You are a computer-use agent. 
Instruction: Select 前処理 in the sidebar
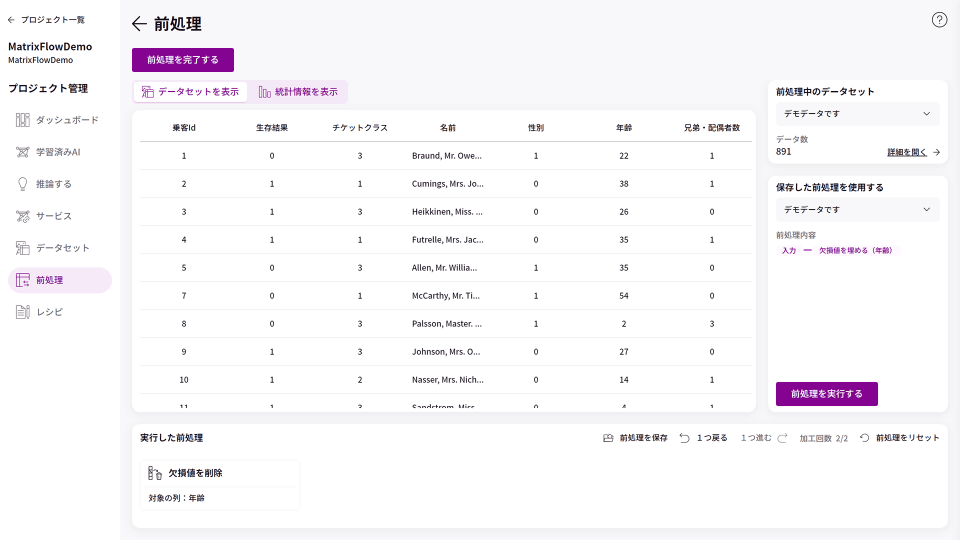60,280
